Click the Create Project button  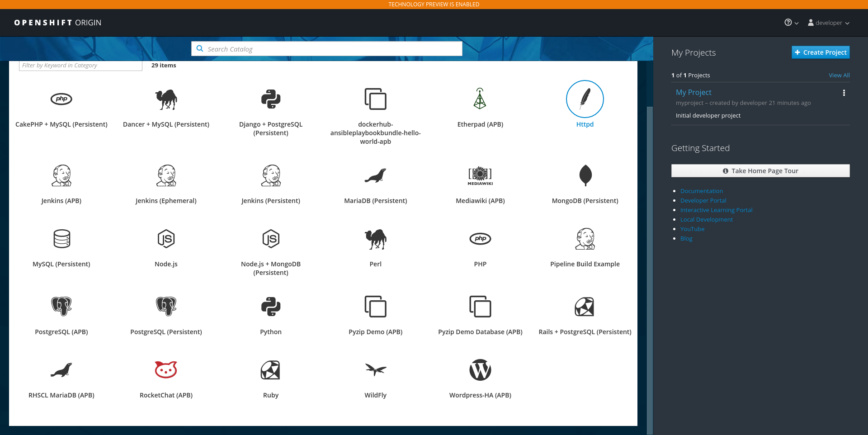821,52
